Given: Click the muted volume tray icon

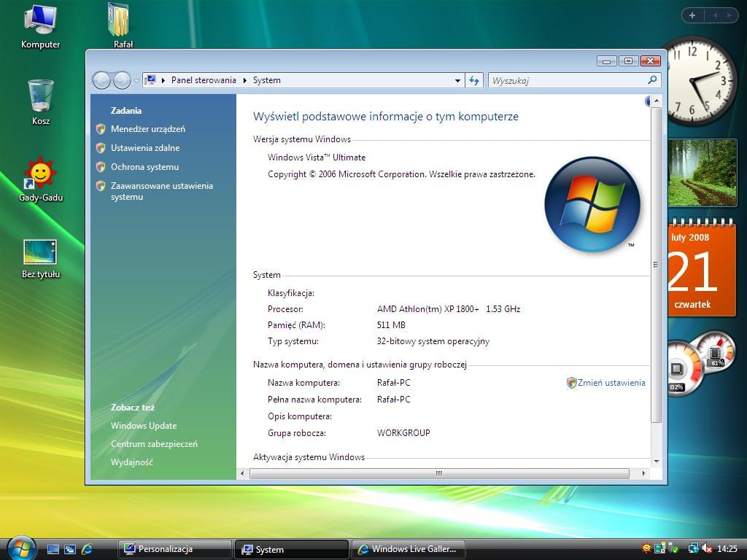Looking at the screenshot, I should point(706,548).
